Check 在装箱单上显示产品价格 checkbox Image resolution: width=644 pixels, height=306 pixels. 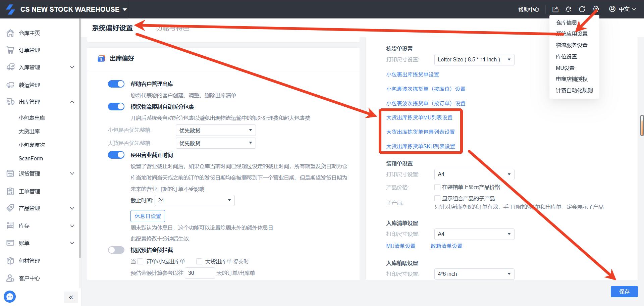pyautogui.click(x=437, y=187)
